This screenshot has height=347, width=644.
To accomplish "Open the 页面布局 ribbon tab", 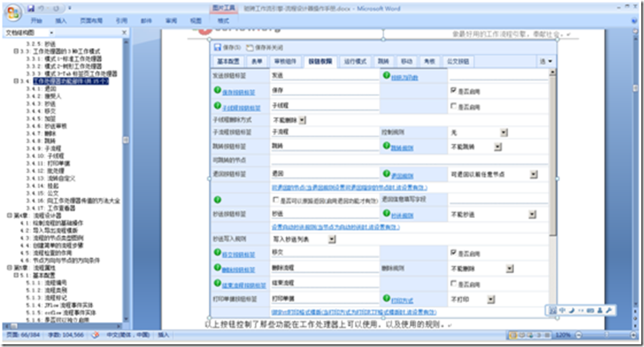I will (91, 20).
